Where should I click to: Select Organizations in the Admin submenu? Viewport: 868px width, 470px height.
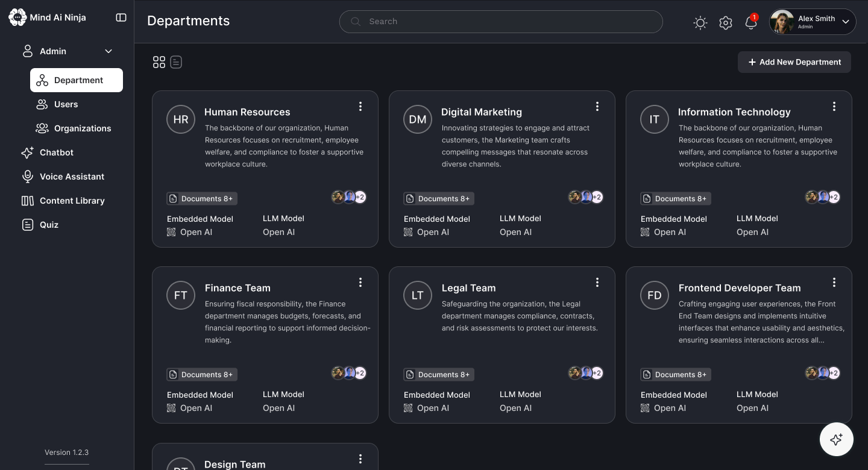pos(74,128)
